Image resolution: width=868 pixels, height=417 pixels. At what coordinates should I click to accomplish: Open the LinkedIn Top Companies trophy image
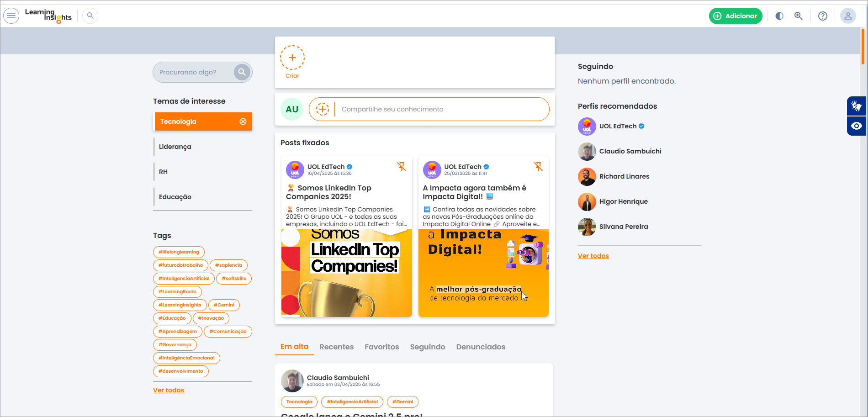coord(347,273)
